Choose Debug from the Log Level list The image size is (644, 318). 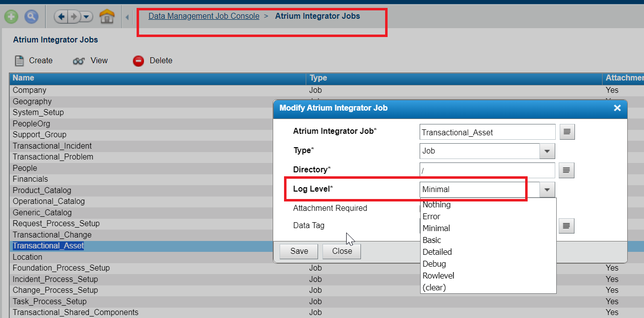(488, 264)
